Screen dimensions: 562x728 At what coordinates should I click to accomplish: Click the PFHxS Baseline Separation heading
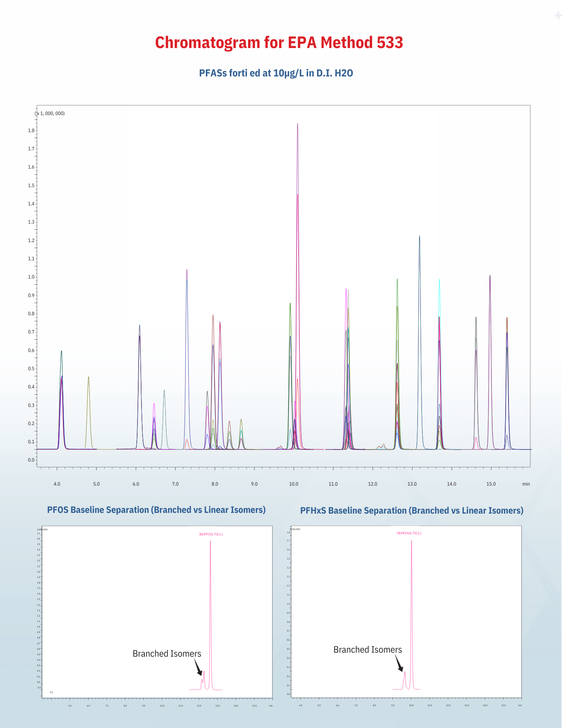point(411,510)
